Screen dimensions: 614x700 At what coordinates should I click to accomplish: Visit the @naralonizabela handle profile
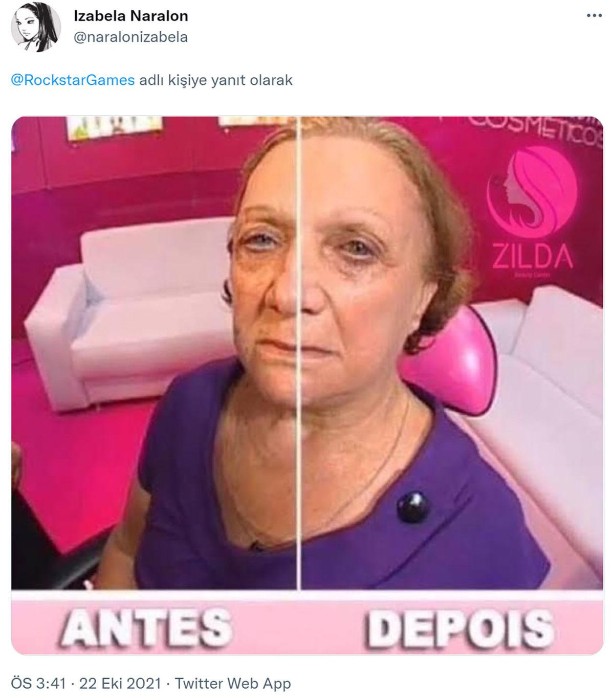point(131,37)
